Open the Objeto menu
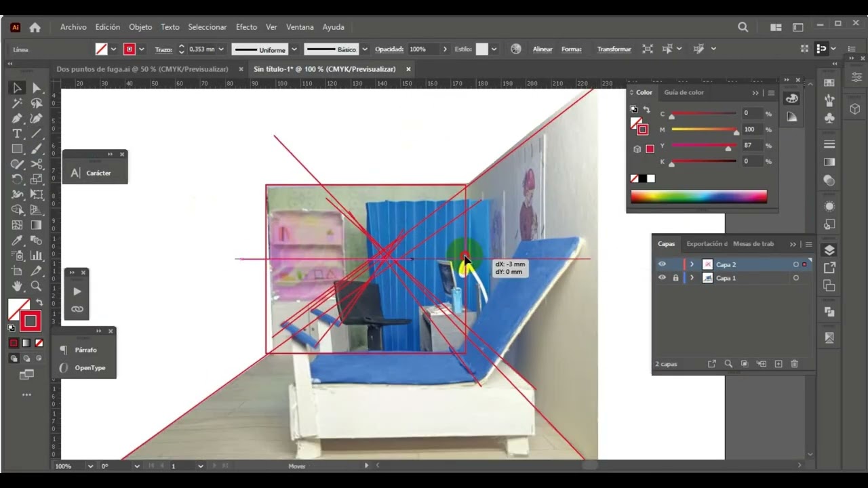868x488 pixels. point(140,27)
